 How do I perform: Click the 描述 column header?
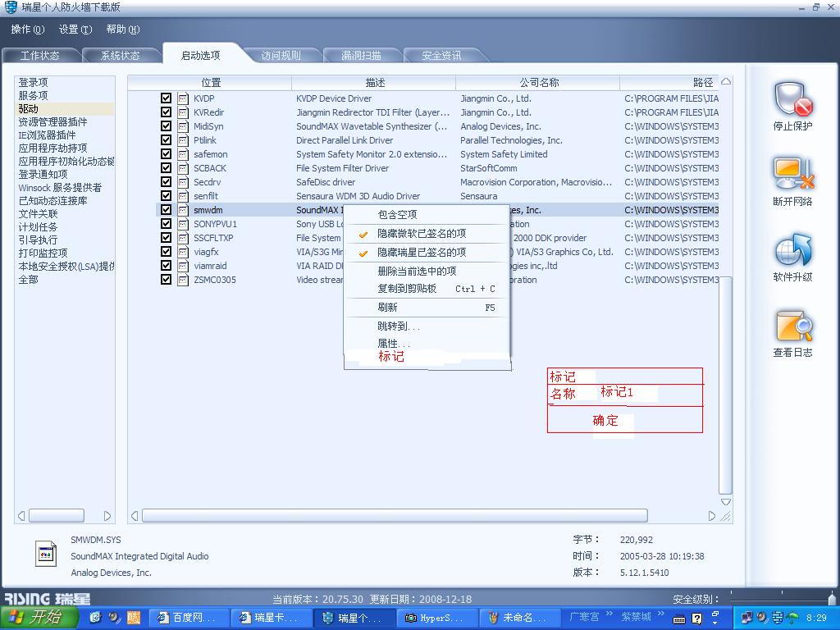point(374,83)
